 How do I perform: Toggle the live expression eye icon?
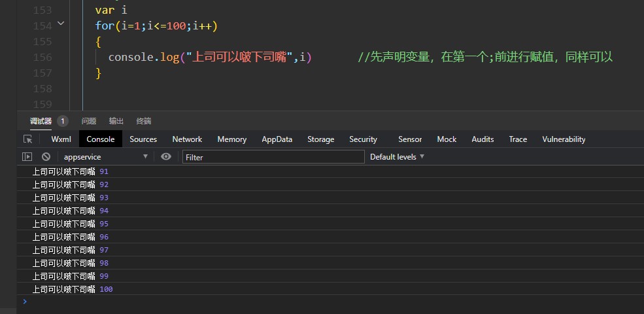(x=166, y=156)
